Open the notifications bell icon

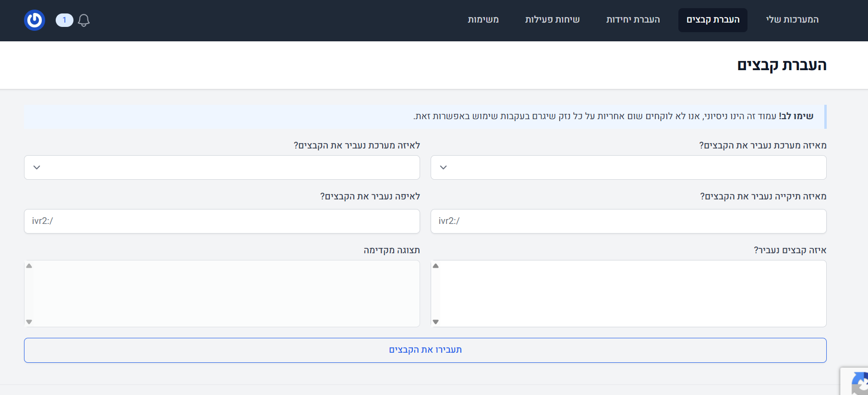click(x=84, y=20)
